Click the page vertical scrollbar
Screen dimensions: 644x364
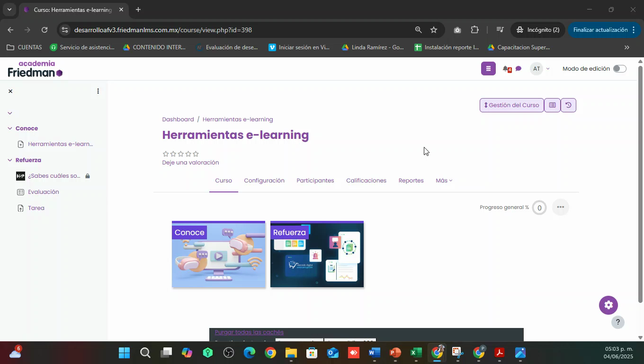click(641, 185)
